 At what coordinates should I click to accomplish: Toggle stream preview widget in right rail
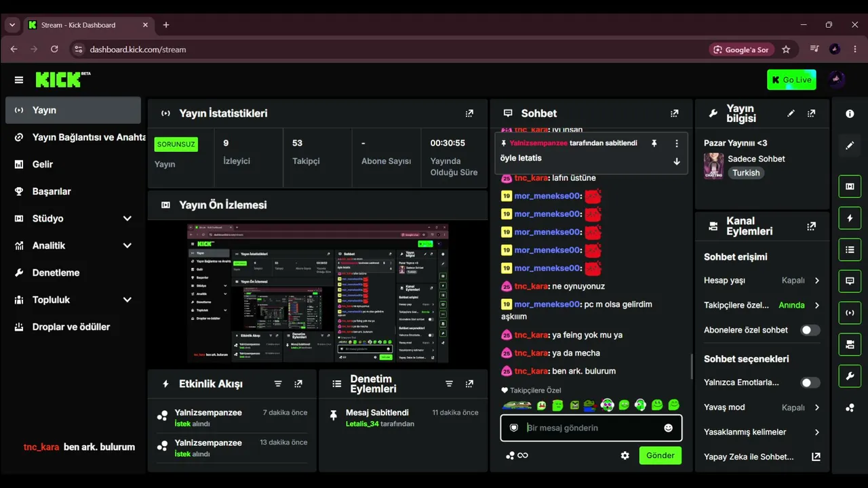pyautogui.click(x=850, y=186)
